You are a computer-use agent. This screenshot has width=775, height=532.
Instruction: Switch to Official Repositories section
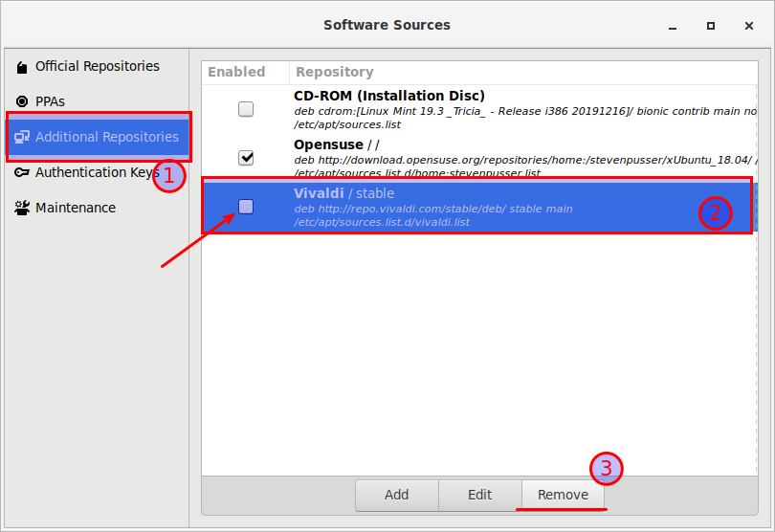point(97,66)
